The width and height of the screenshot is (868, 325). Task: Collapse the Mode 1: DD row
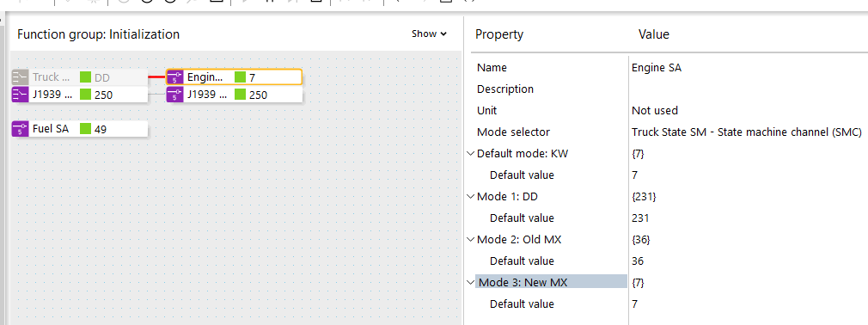[471, 197]
